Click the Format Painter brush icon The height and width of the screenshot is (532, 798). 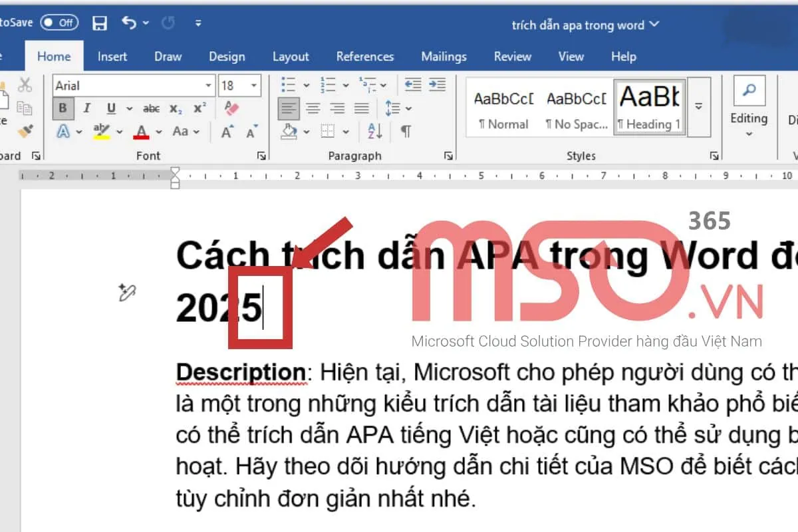25,131
